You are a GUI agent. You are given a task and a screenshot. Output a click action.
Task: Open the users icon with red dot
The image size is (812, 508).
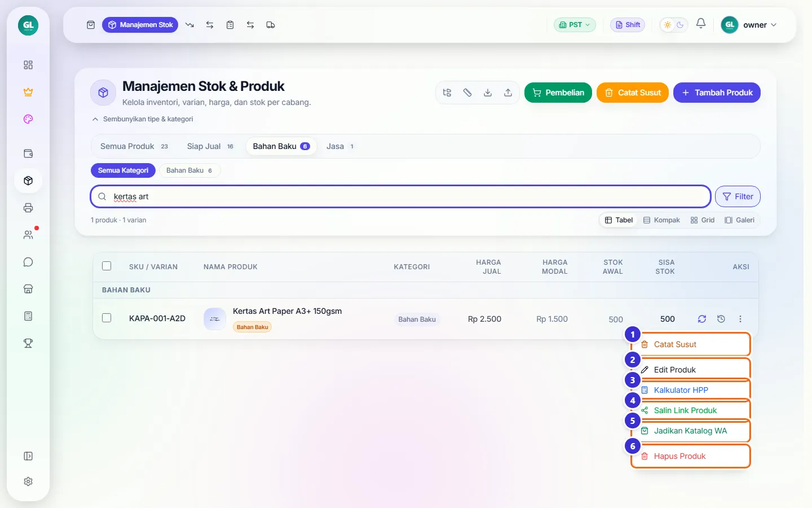(x=28, y=235)
